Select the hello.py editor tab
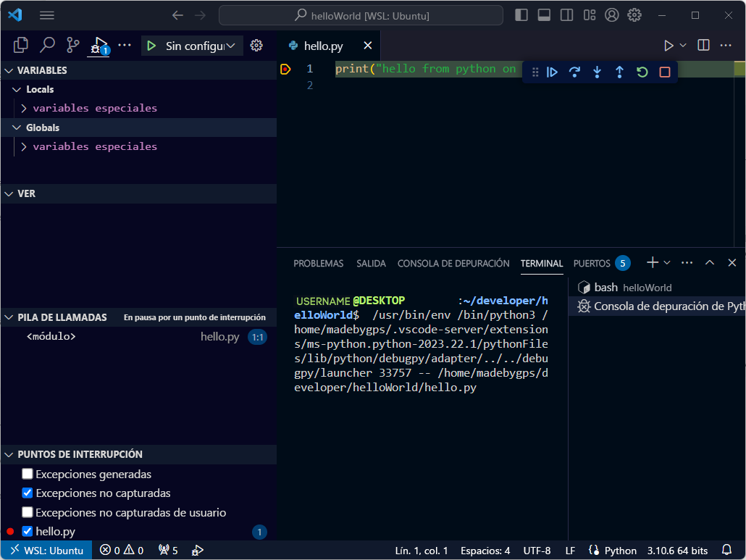 pyautogui.click(x=322, y=46)
